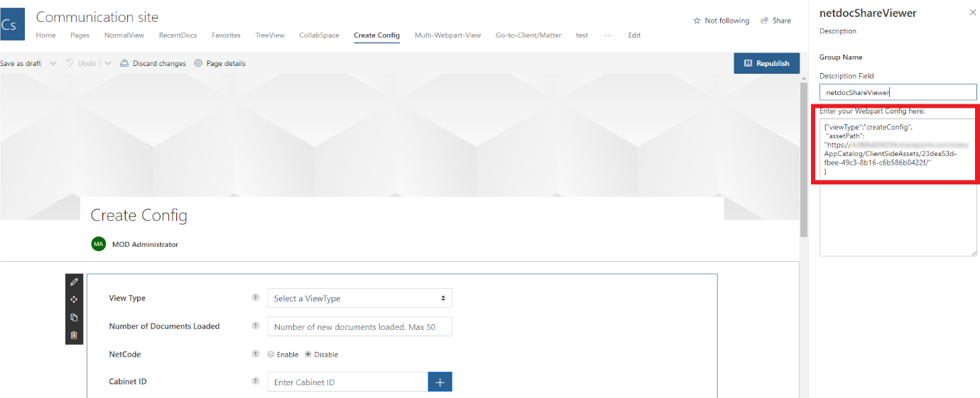980x398 pixels.
Task: Select the NetCode Disable radio button
Action: (308, 354)
